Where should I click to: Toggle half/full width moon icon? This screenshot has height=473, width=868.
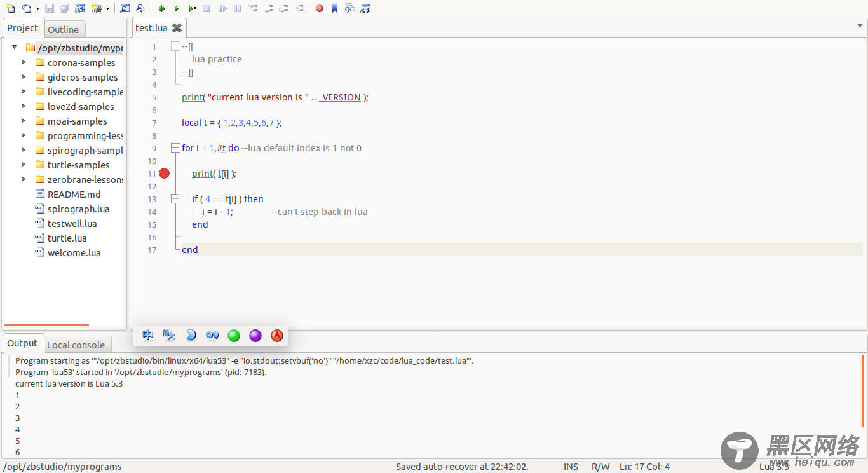(x=191, y=335)
